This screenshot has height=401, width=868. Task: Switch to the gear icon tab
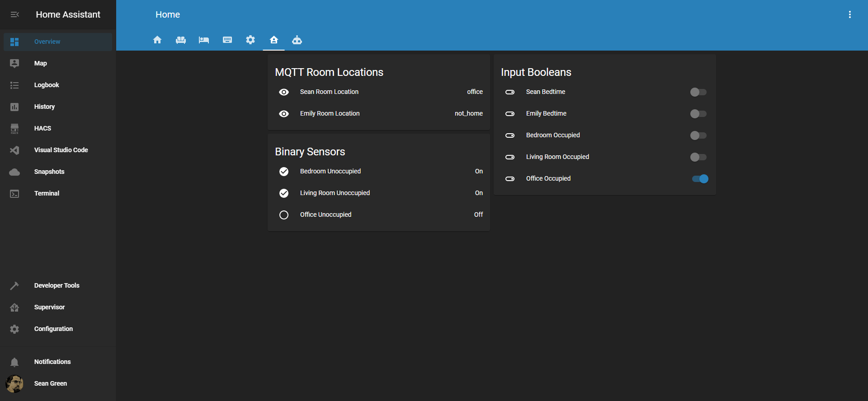point(250,40)
